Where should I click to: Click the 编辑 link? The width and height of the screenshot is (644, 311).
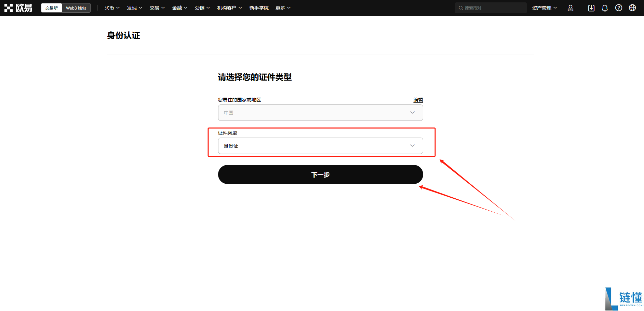418,100
